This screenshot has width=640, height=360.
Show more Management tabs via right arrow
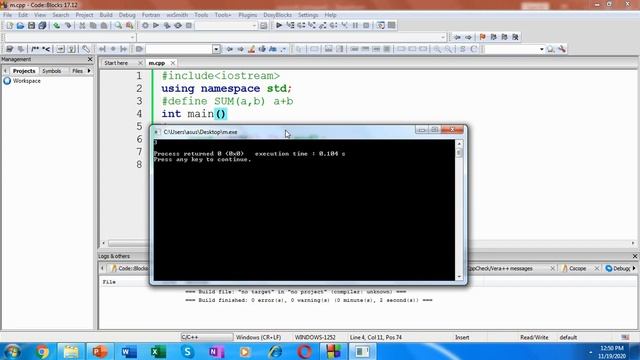click(89, 71)
